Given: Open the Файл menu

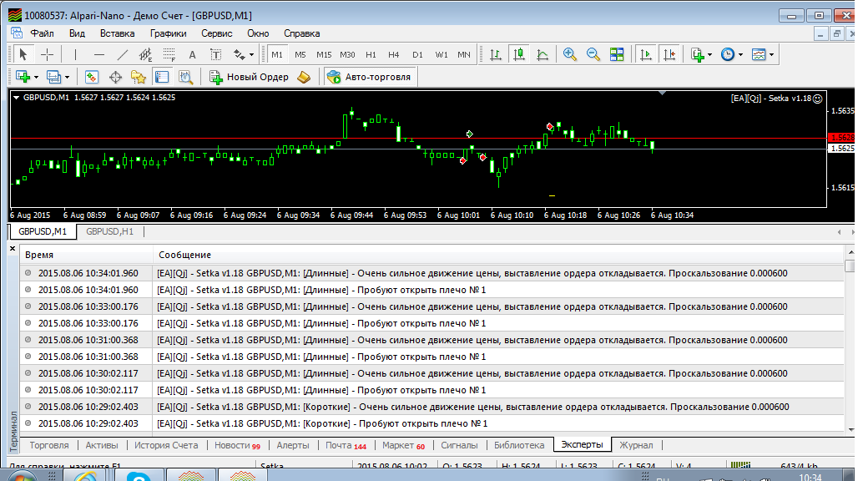Looking at the screenshot, I should (42, 33).
